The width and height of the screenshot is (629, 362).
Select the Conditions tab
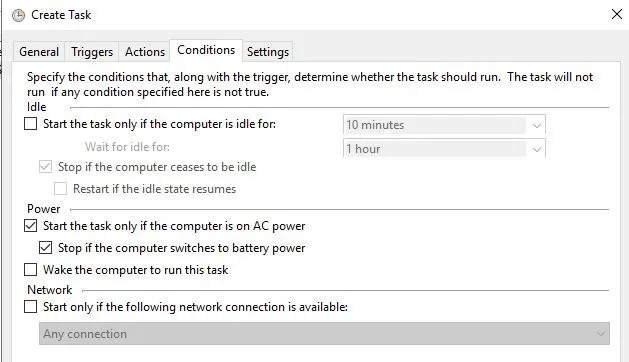pyautogui.click(x=206, y=50)
